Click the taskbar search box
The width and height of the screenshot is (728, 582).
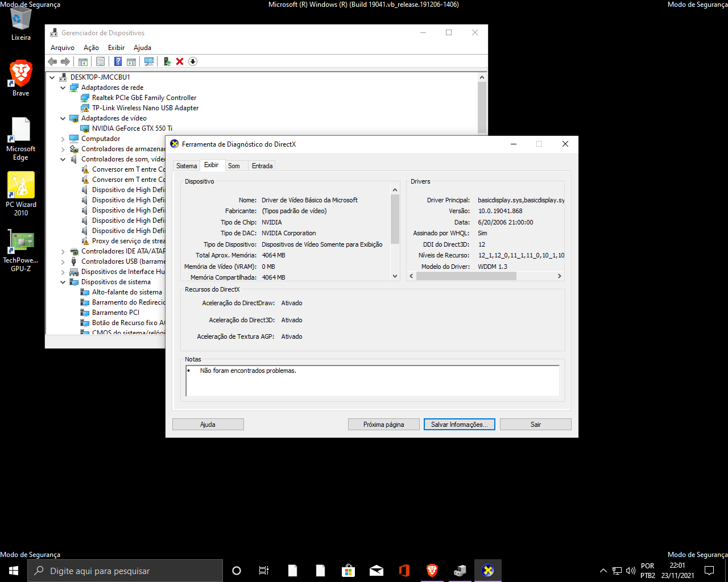(x=125, y=571)
